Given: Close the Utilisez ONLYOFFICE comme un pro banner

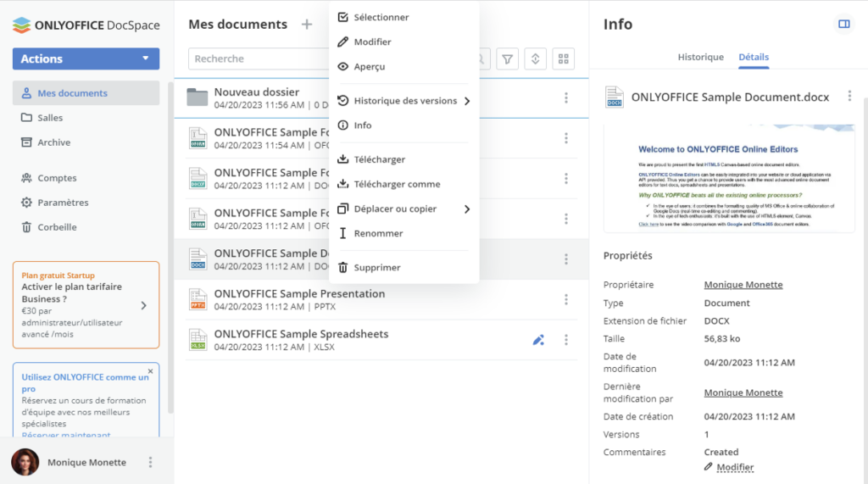Looking at the screenshot, I should click(x=151, y=371).
